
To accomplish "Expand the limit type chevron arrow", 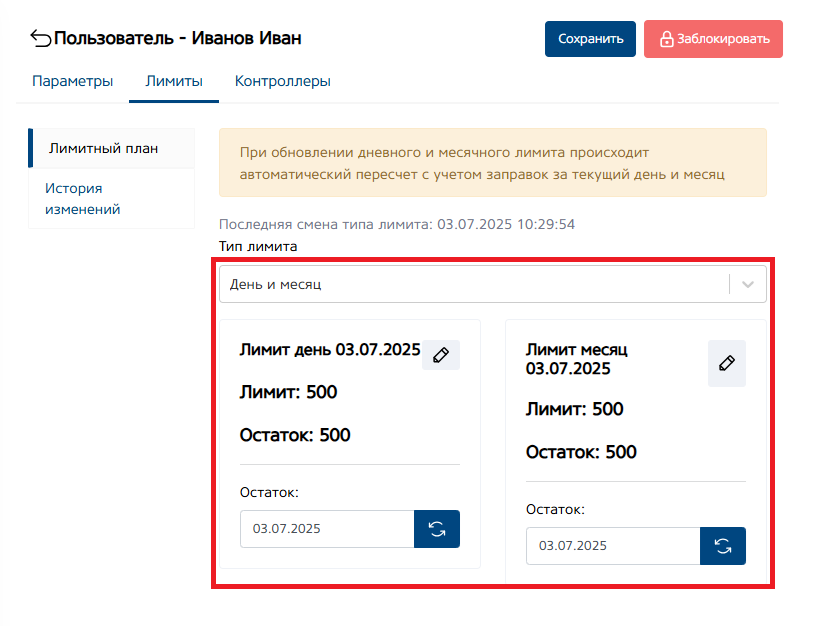I will (x=748, y=284).
